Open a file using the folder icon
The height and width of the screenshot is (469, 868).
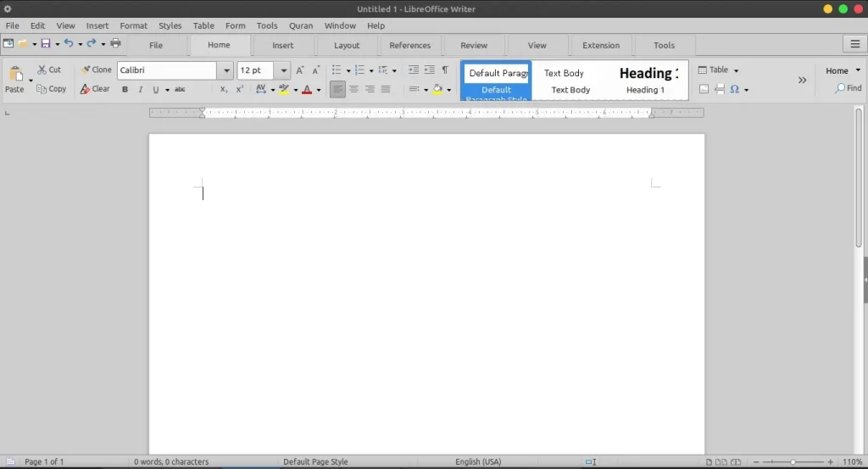click(23, 43)
